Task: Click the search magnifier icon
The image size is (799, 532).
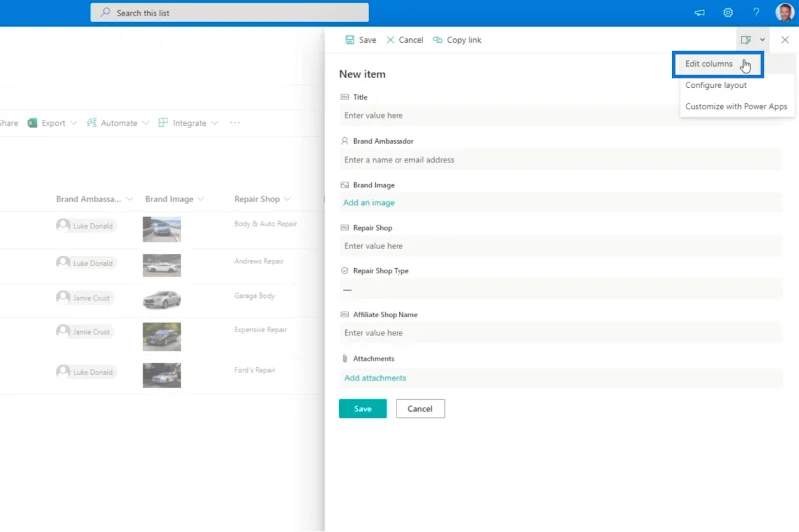Action: [105, 12]
